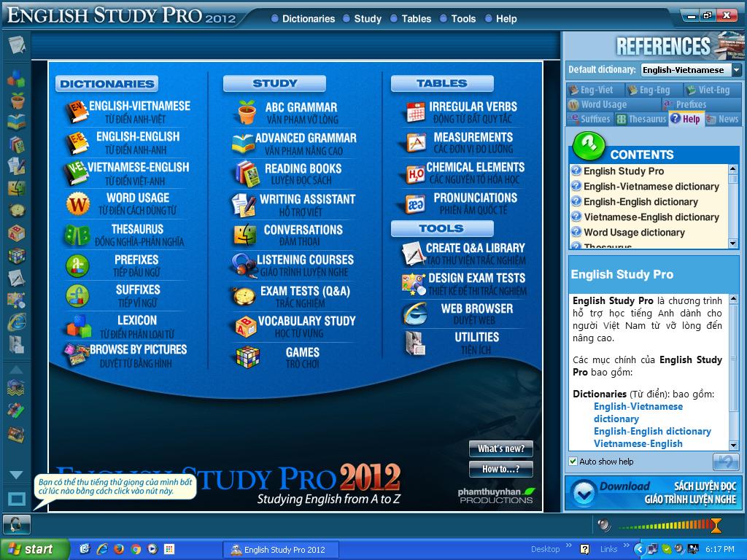Image resolution: width=747 pixels, height=560 pixels.
Task: Follow the English-English dictionary help link
Action: [x=652, y=431]
